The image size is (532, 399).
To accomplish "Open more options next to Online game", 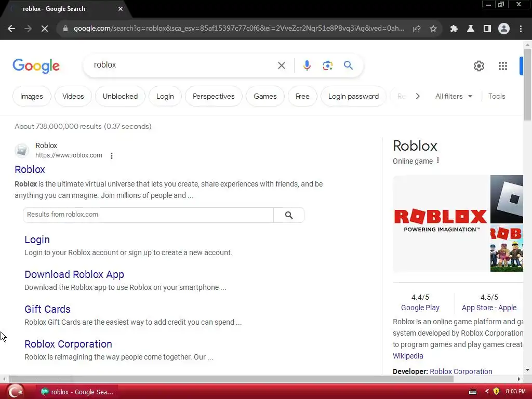I will coord(438,160).
